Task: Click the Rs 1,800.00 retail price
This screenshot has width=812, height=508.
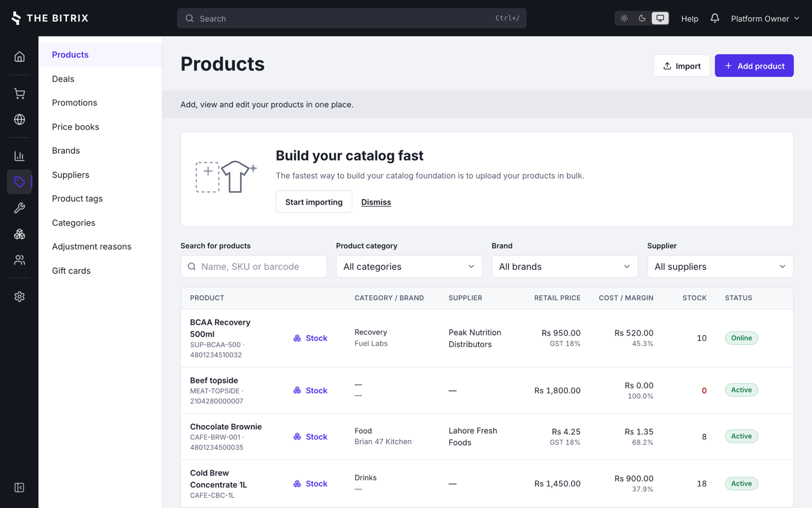Action: point(557,391)
